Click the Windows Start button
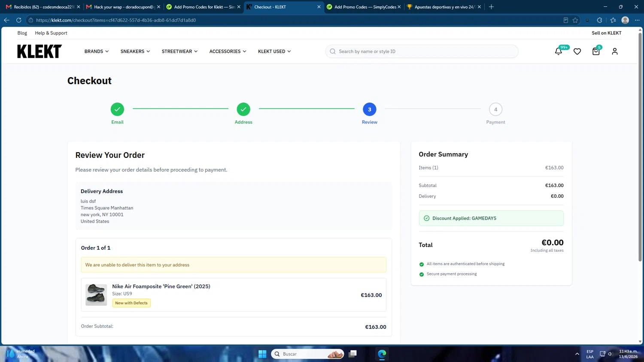The width and height of the screenshot is (644, 362). (x=262, y=354)
